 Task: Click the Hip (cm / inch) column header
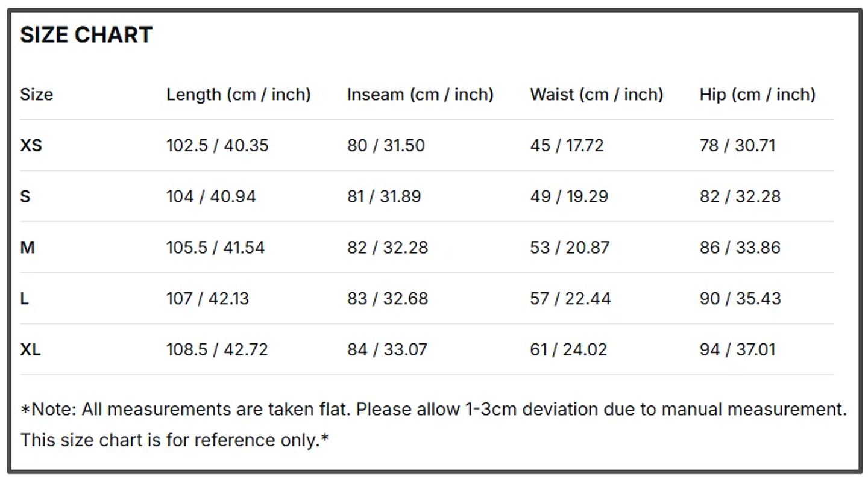tap(757, 95)
